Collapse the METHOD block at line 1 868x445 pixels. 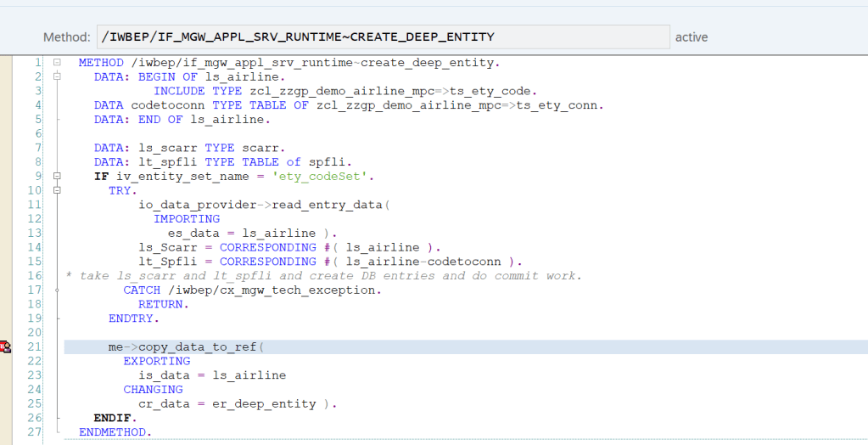56,63
